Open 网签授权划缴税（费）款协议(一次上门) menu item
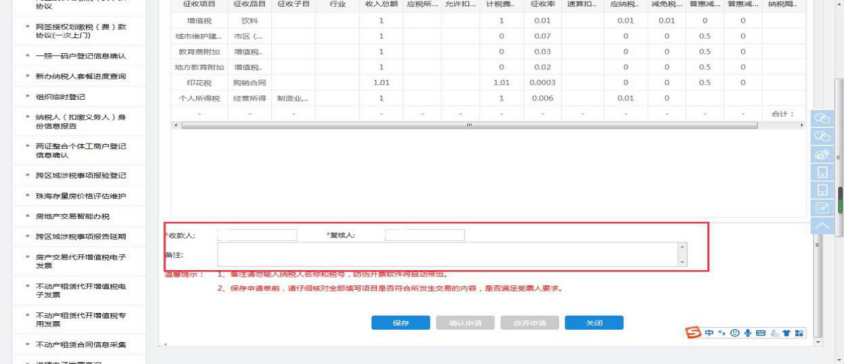Screen dimensions: 844x364 coord(81,31)
